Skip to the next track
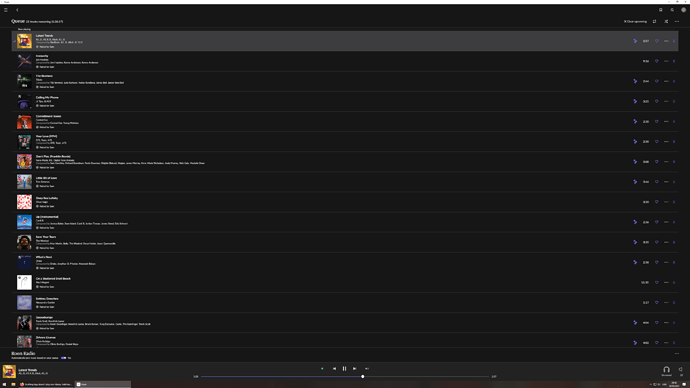The height and width of the screenshot is (388, 690). [355, 369]
